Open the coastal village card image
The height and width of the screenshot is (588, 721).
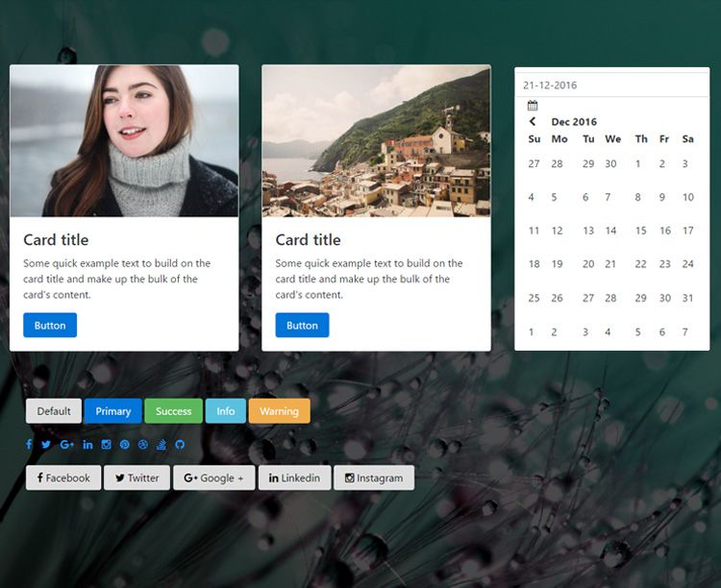pyautogui.click(x=376, y=140)
